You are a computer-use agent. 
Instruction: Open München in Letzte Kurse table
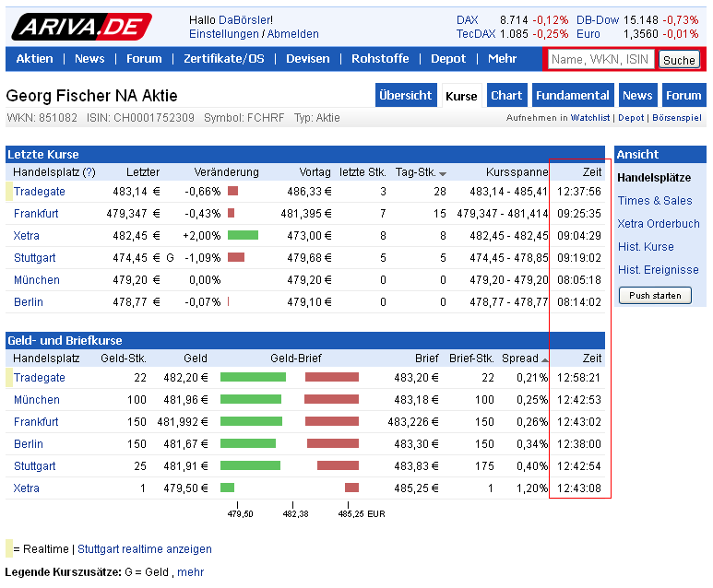tap(36, 280)
